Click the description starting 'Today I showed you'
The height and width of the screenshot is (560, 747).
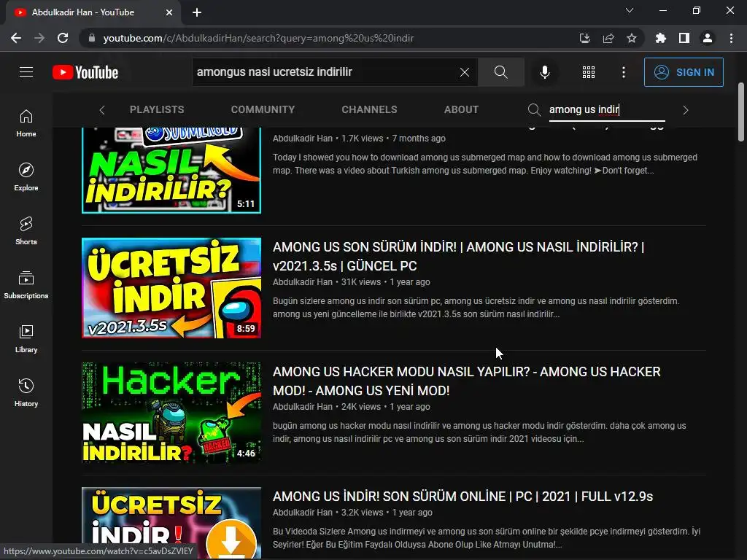pyautogui.click(x=485, y=164)
